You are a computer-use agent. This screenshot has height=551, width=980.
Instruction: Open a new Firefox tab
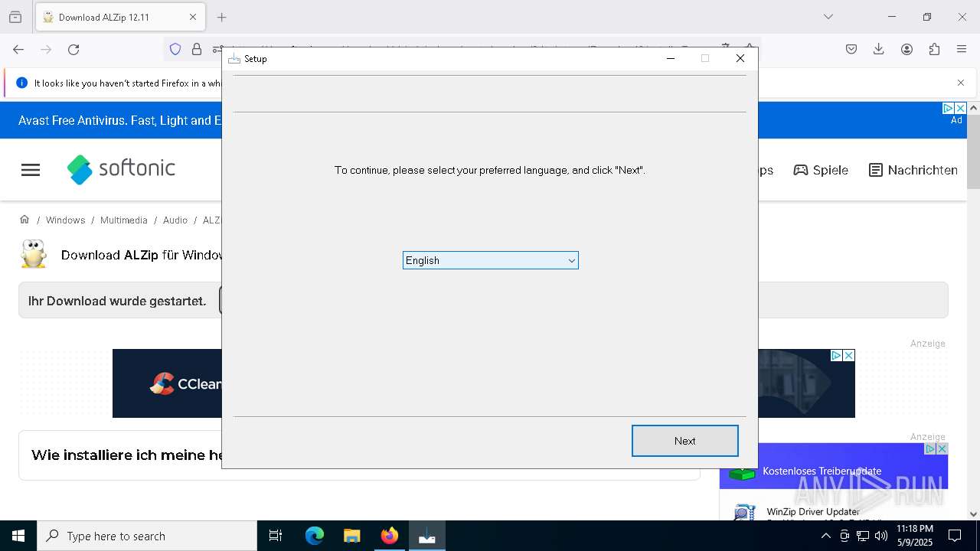click(222, 17)
